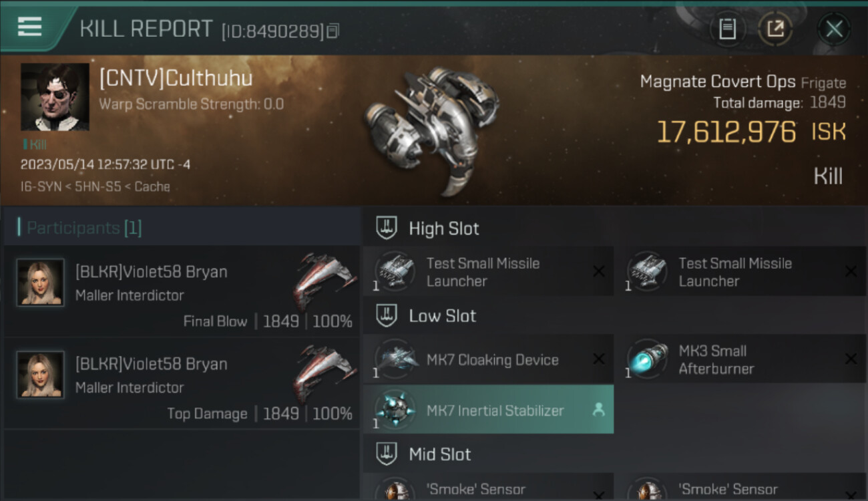
Task: Click the High Slot section icon
Action: (x=387, y=228)
